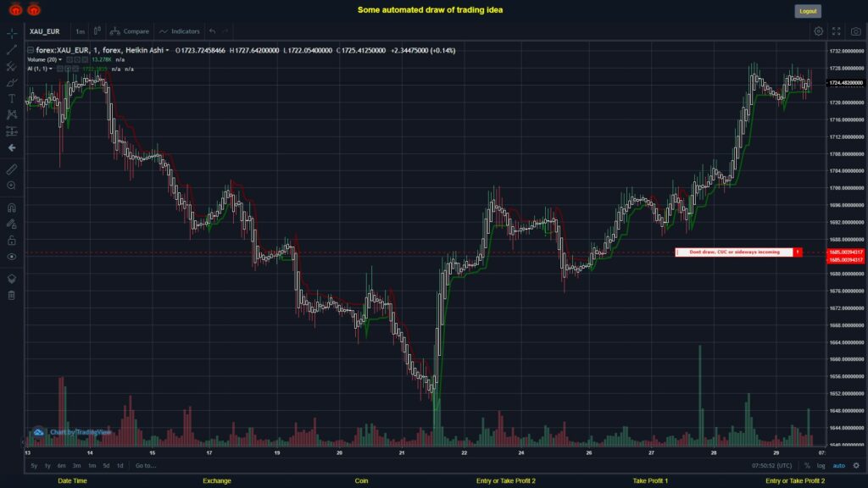
Task: Toggle fullscreen chart mode
Action: pos(837,31)
